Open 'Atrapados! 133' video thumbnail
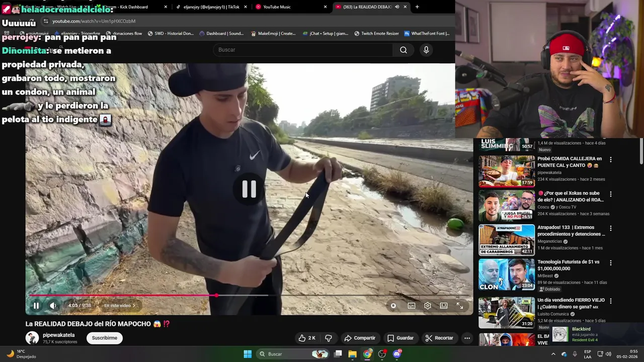 (507, 240)
